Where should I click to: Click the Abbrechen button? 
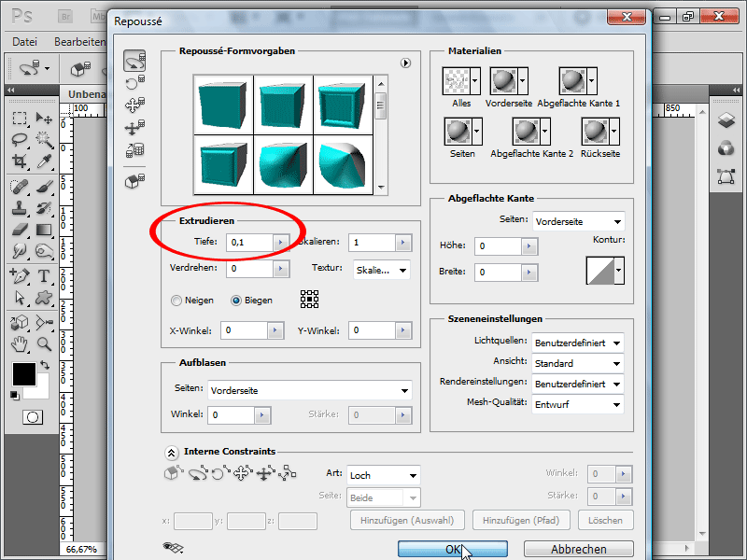pos(578,549)
